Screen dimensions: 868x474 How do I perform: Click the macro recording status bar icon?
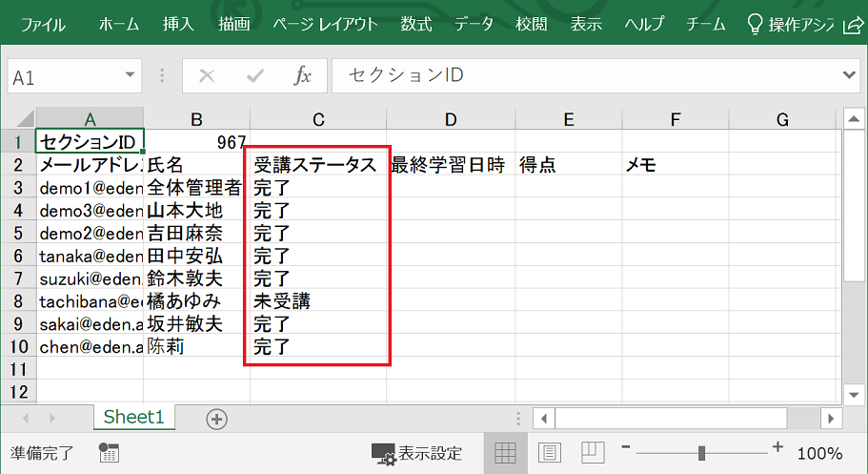coord(109,453)
